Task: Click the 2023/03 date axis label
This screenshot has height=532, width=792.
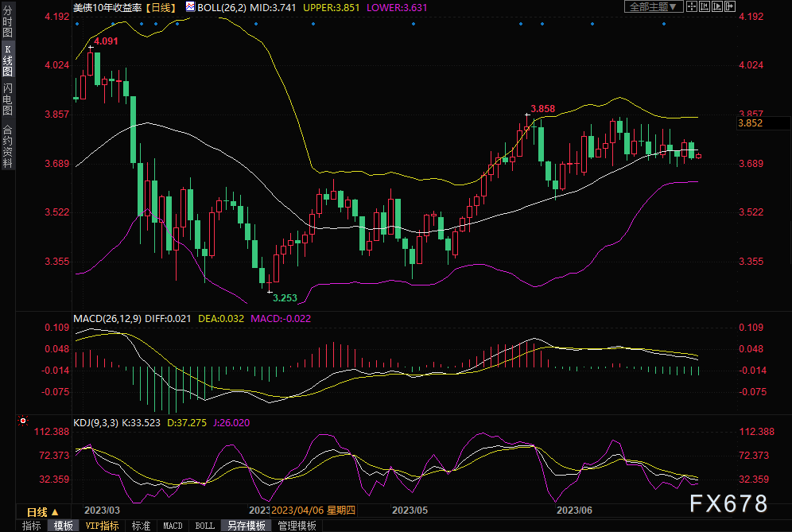Action: [x=102, y=511]
